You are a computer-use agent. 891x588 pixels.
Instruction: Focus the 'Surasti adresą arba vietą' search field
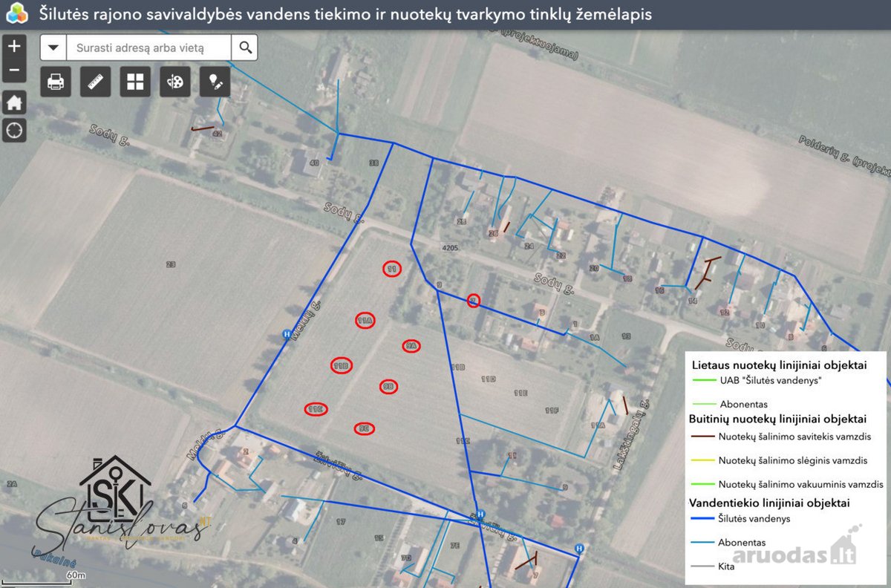pyautogui.click(x=149, y=48)
